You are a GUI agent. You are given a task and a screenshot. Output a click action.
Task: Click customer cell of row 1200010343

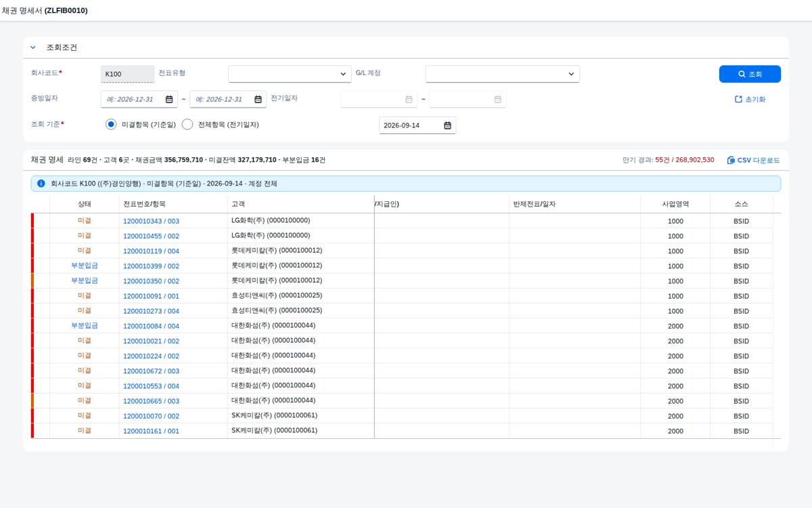tap(300, 221)
